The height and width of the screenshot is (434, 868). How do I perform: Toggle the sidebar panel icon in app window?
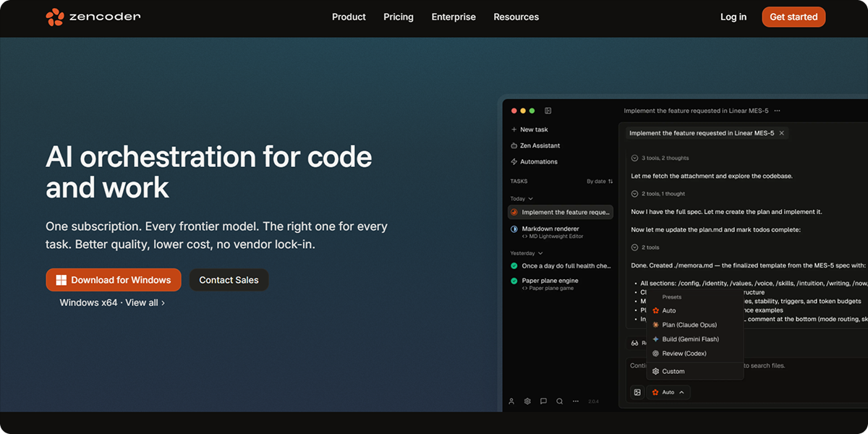click(x=548, y=111)
